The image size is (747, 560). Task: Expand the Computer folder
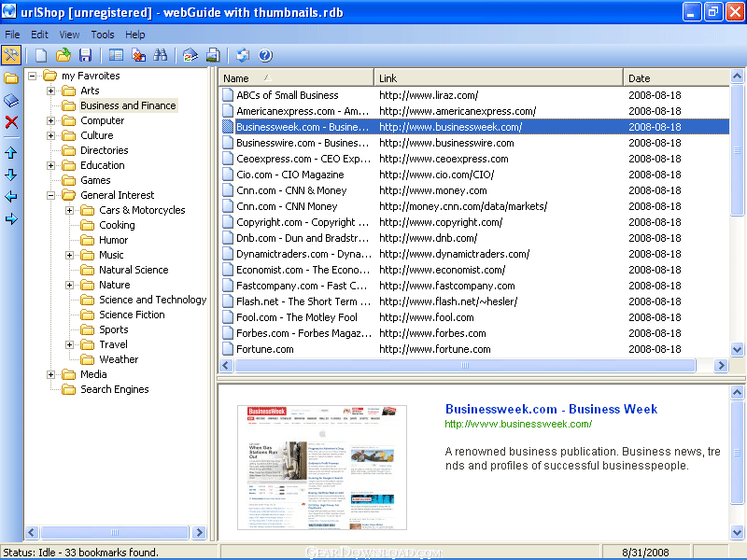[x=50, y=120]
